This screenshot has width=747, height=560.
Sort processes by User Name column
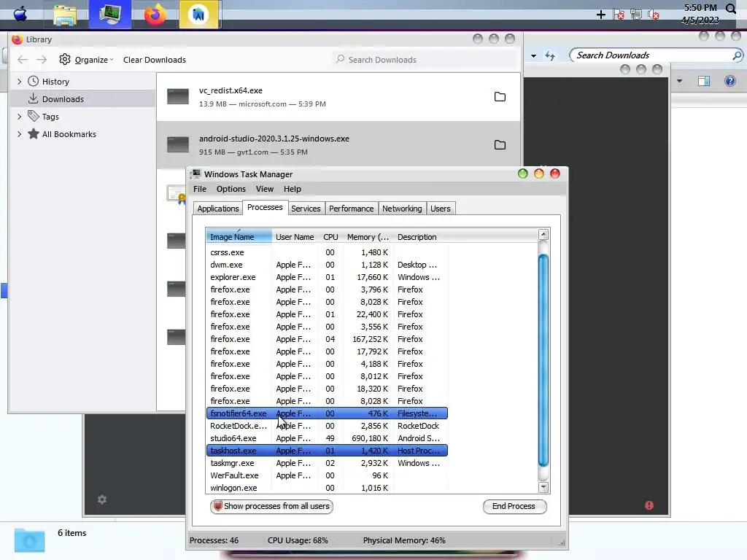pos(295,237)
